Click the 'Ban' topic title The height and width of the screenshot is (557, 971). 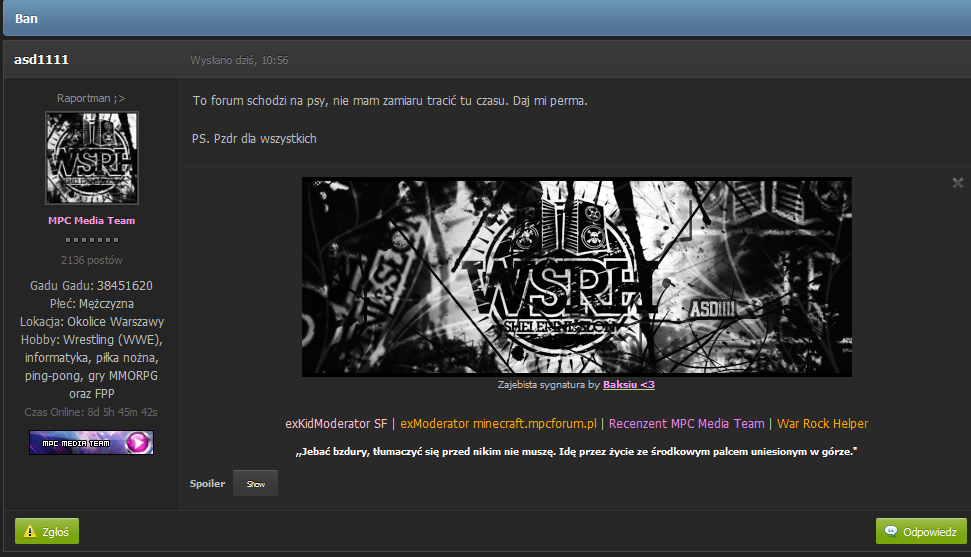pyautogui.click(x=26, y=19)
